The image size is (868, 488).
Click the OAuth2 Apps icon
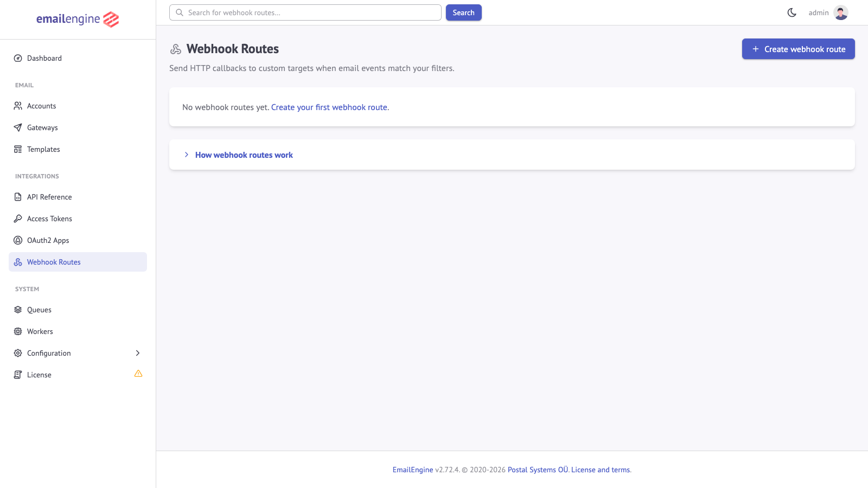point(18,240)
